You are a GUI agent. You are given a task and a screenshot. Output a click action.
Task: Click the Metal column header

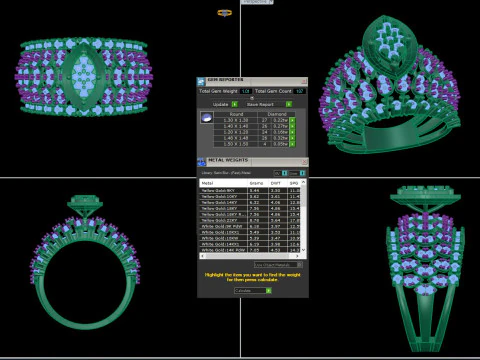[x=224, y=183]
